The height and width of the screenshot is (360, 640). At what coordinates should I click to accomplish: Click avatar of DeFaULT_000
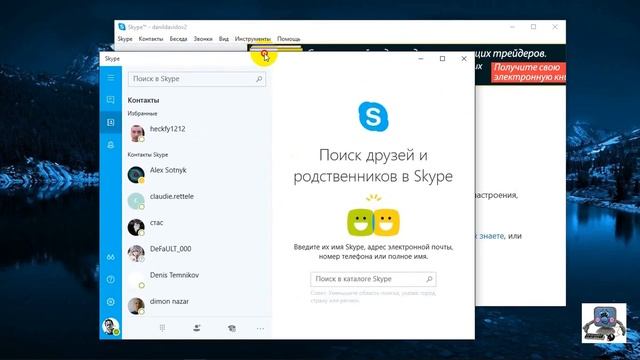coord(136,253)
